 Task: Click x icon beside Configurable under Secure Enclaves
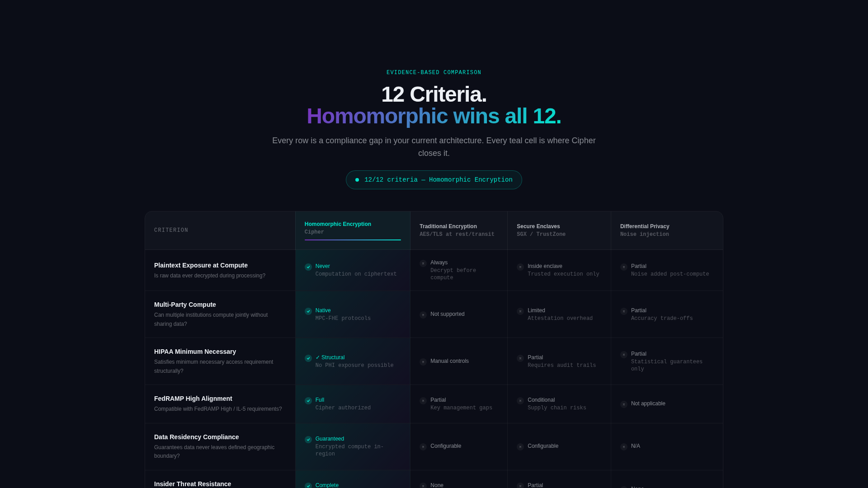[520, 447]
